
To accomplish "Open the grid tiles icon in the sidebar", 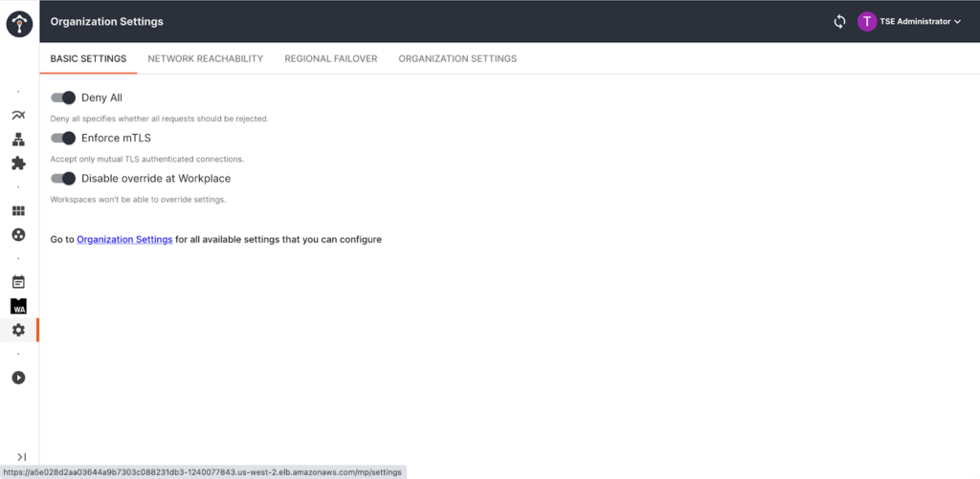I will tap(18, 210).
